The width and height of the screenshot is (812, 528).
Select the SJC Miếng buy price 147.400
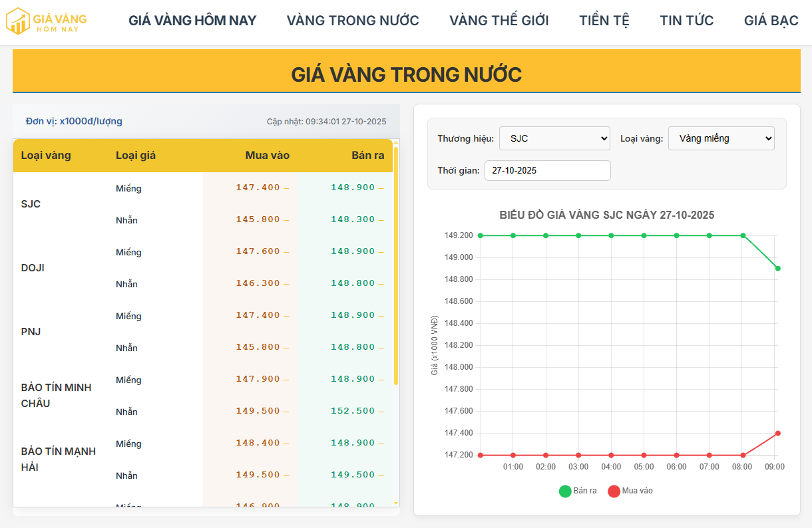point(258,188)
